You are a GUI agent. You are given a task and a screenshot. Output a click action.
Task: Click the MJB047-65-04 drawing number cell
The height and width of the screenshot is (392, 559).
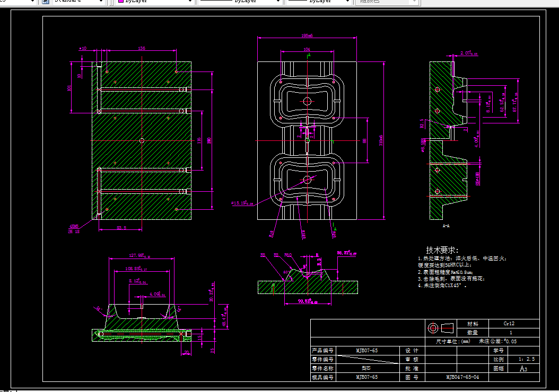(462, 377)
